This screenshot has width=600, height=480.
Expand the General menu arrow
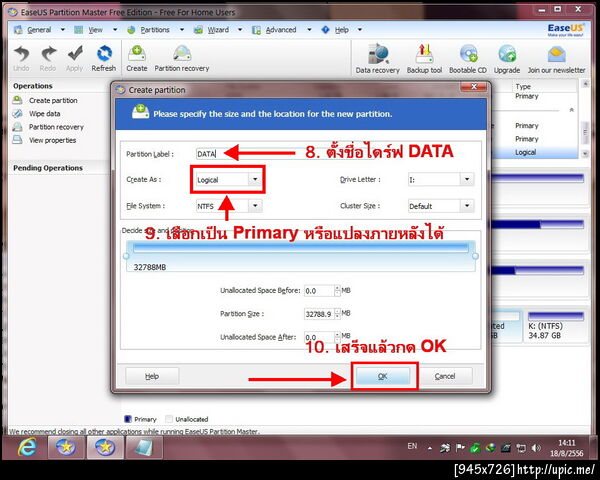click(x=63, y=29)
